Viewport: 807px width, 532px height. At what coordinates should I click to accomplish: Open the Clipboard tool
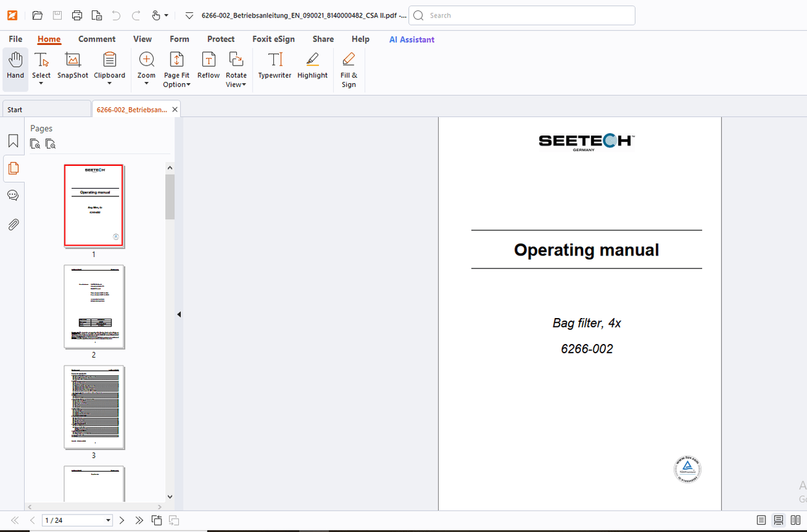pos(109,65)
